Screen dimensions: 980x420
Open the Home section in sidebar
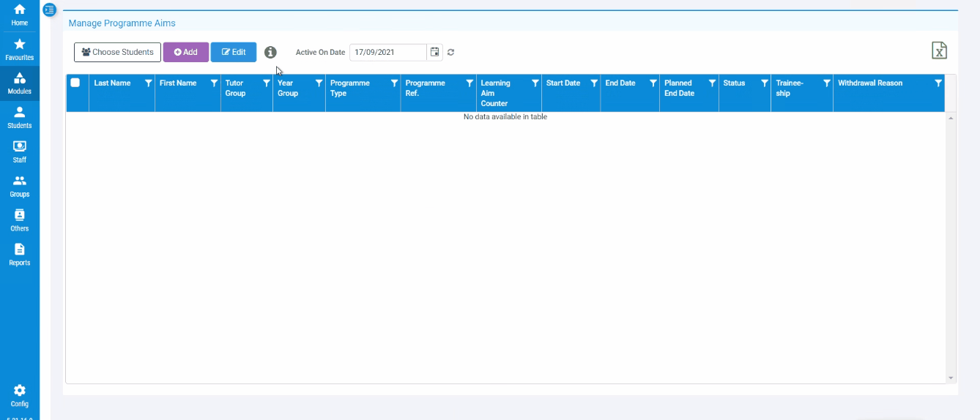[20, 15]
